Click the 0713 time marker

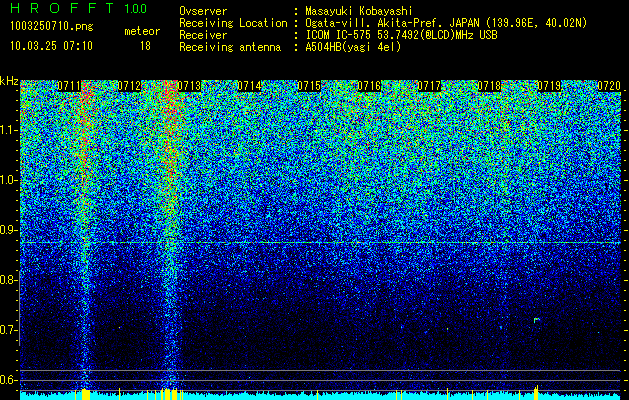click(189, 86)
